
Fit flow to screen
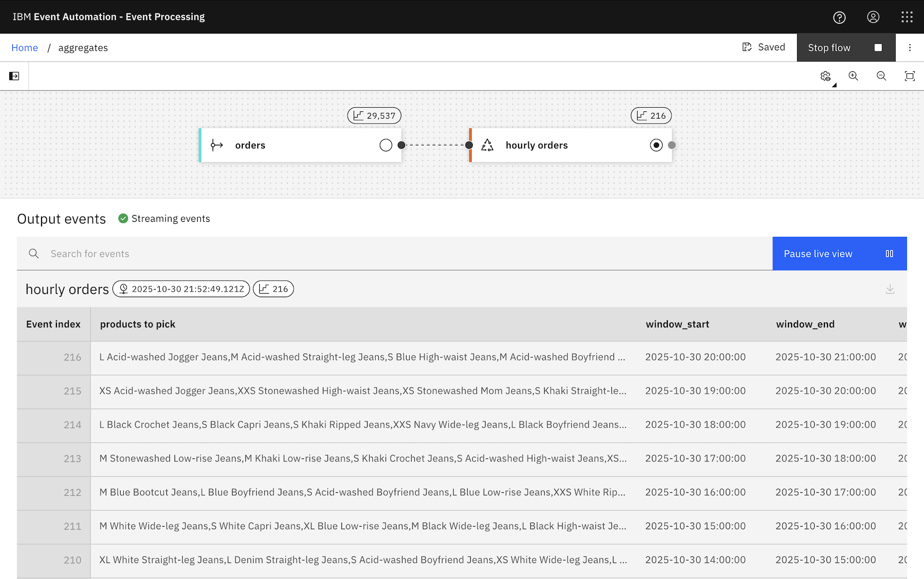click(x=910, y=76)
